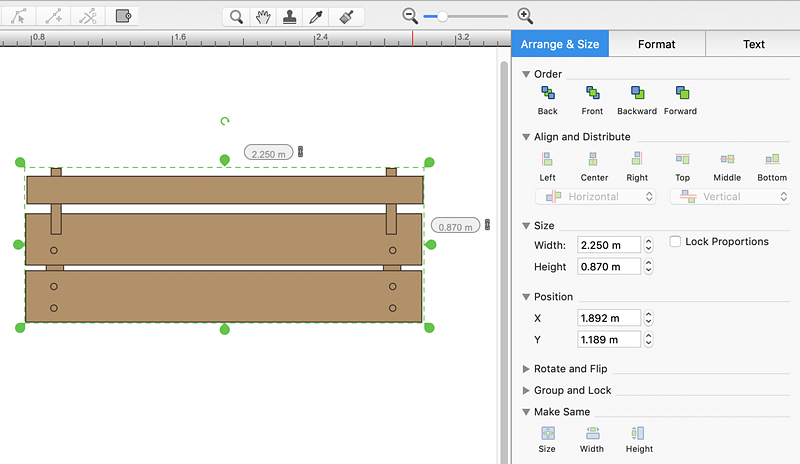Click the top-center selection handle
The width and height of the screenshot is (800, 464).
click(224, 160)
